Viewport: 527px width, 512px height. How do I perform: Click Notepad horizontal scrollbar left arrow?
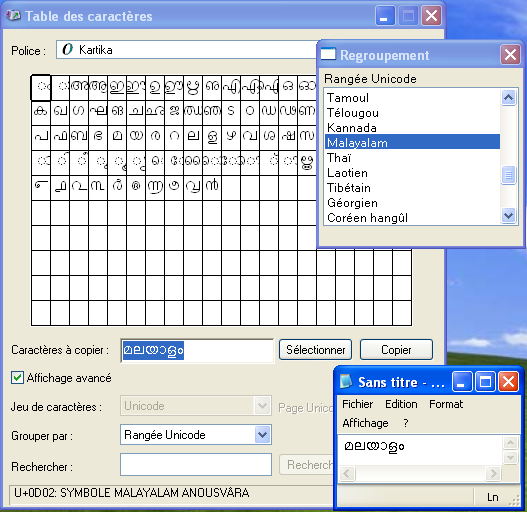pyautogui.click(x=347, y=474)
